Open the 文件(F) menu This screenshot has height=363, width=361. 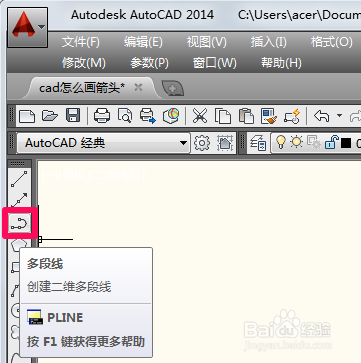click(81, 42)
